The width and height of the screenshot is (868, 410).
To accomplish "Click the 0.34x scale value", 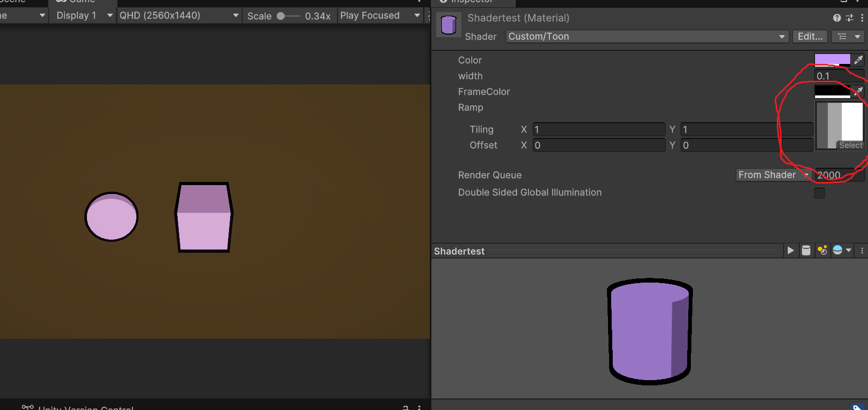I will pyautogui.click(x=318, y=16).
